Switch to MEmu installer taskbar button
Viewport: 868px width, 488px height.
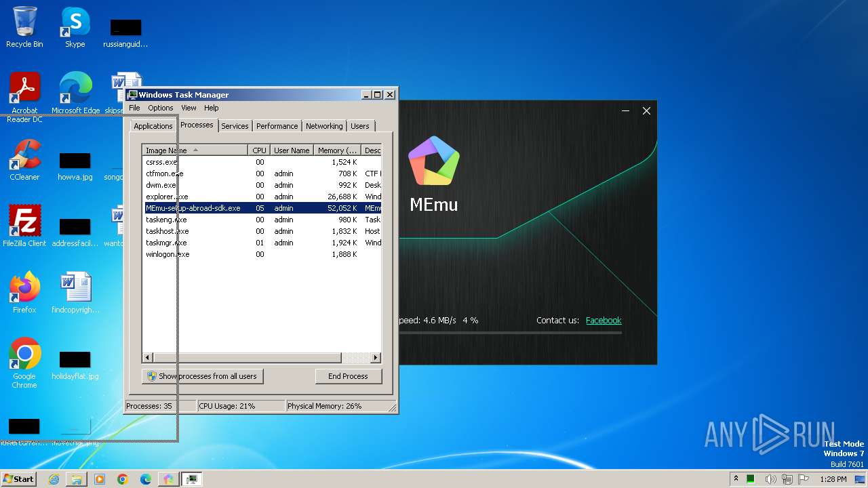(168, 479)
